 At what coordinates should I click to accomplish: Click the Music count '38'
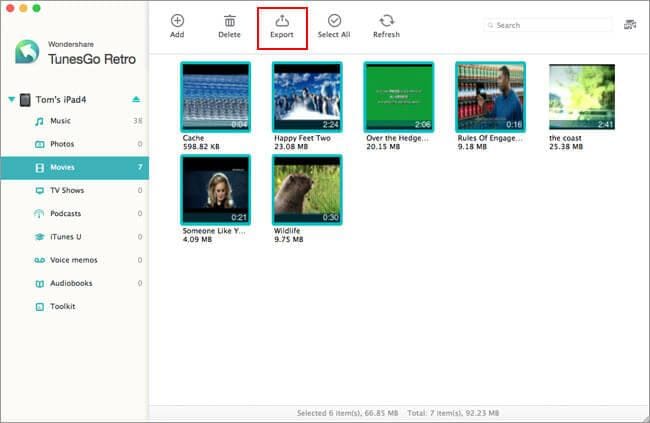point(138,121)
